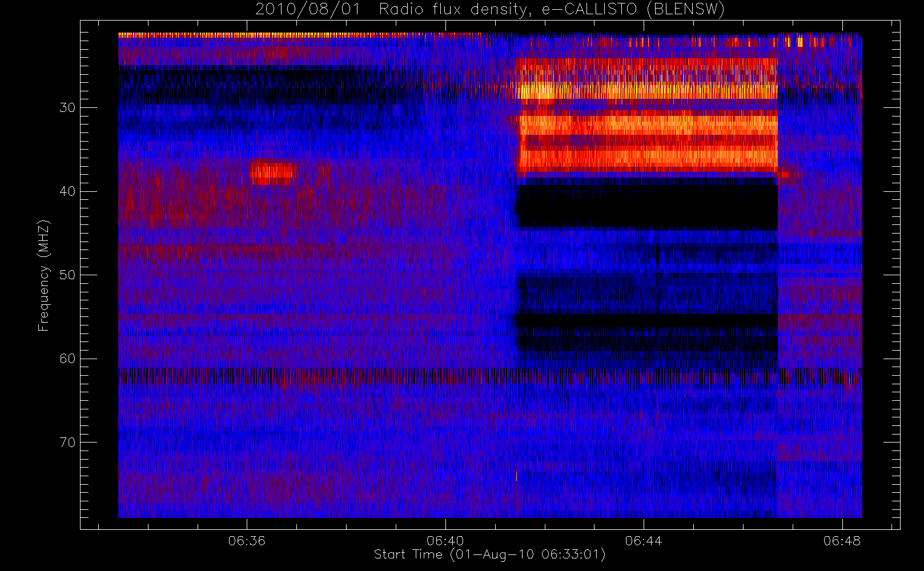
Task: Select the 06:40 time tick label
Action: click(x=445, y=540)
